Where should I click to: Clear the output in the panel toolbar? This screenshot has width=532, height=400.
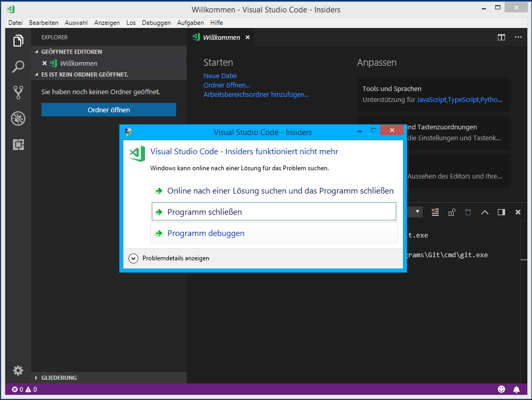pos(435,212)
